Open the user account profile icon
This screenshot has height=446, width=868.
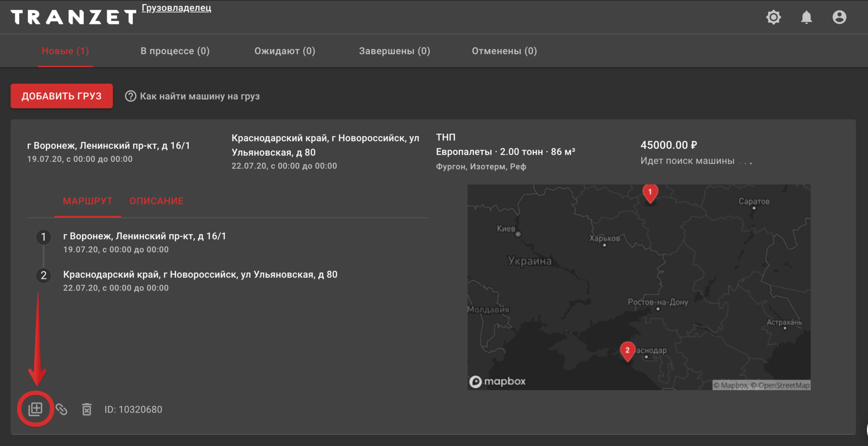[840, 17]
